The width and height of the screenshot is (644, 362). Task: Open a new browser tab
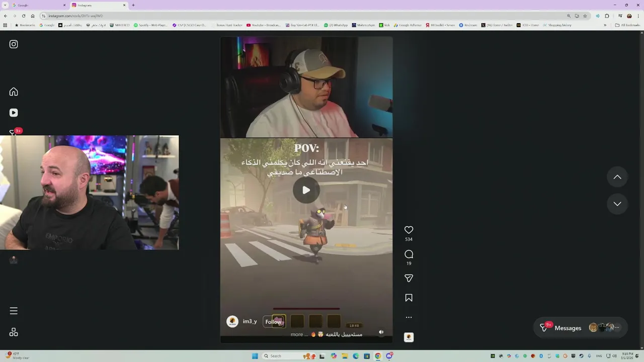(x=133, y=5)
